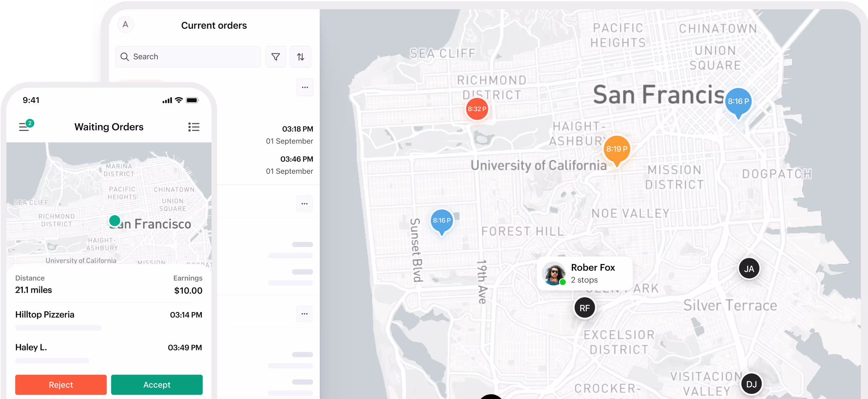Image resolution: width=868 pixels, height=399 pixels.
Task: Click the filter funnel icon
Action: tap(276, 57)
